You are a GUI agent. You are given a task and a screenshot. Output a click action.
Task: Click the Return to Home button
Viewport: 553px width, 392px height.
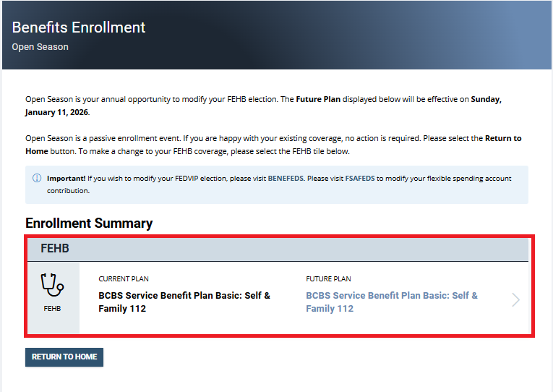point(64,357)
